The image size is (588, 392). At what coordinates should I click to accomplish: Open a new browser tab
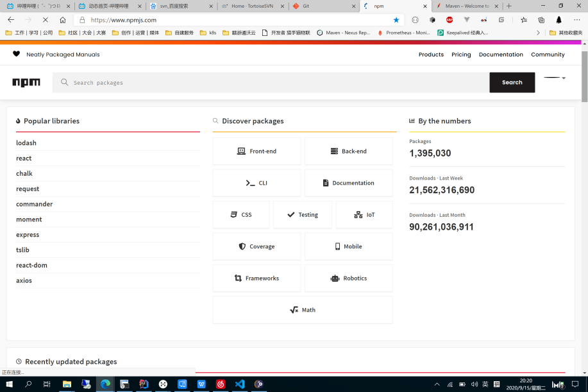tap(509, 6)
